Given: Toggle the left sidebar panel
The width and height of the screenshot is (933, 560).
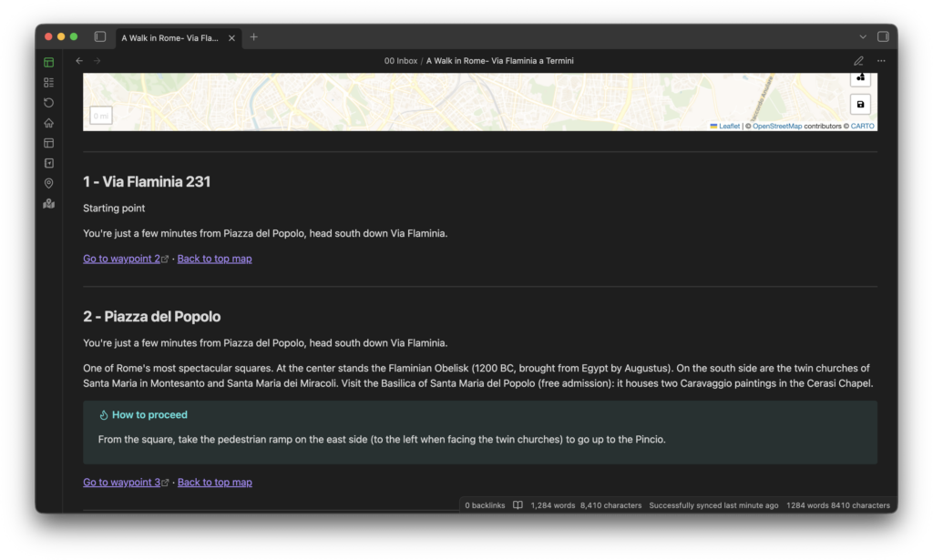Looking at the screenshot, I should click(100, 36).
